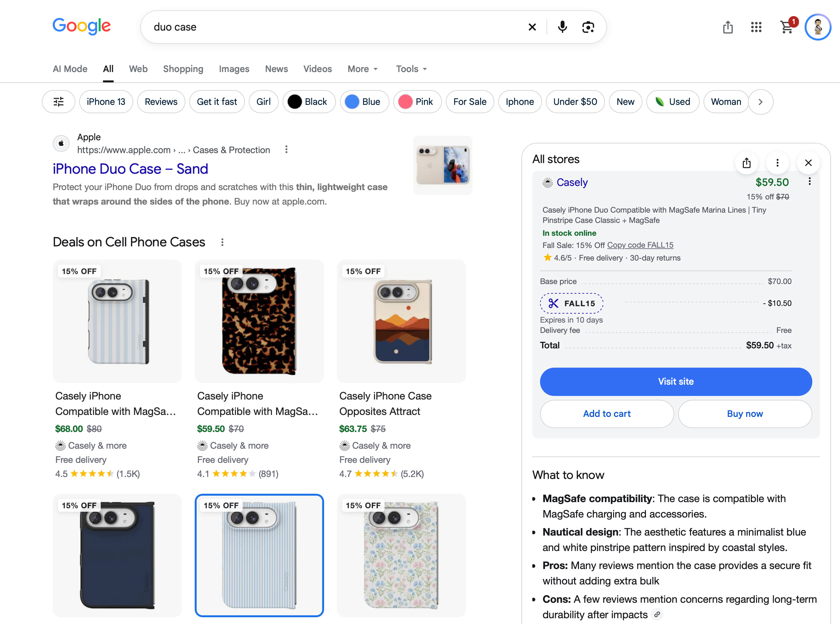Open Google Lens image search
Viewport: 840px width, 624px height.
[588, 27]
